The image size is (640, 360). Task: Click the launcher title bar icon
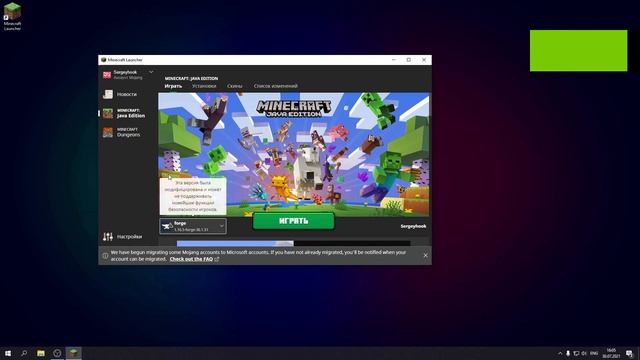[x=103, y=60]
